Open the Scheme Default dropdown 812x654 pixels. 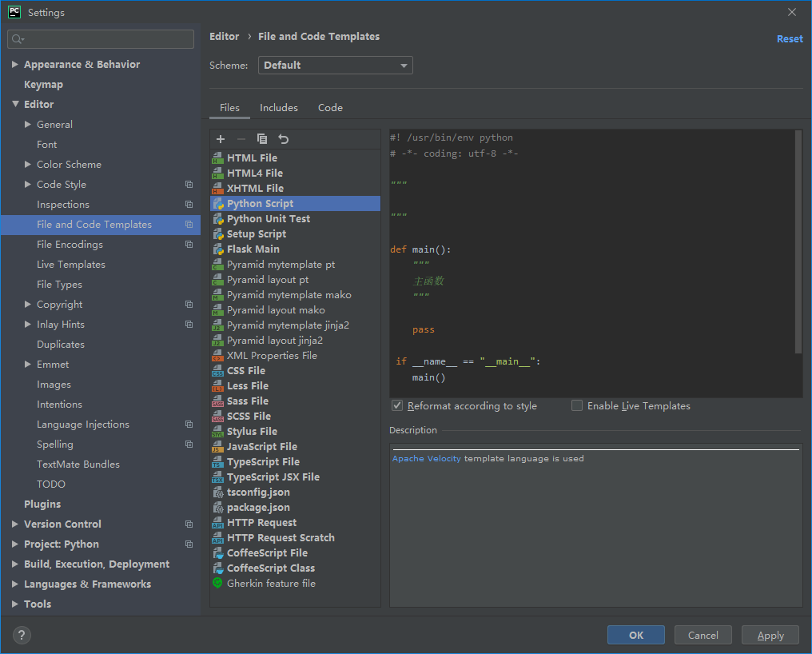point(335,66)
